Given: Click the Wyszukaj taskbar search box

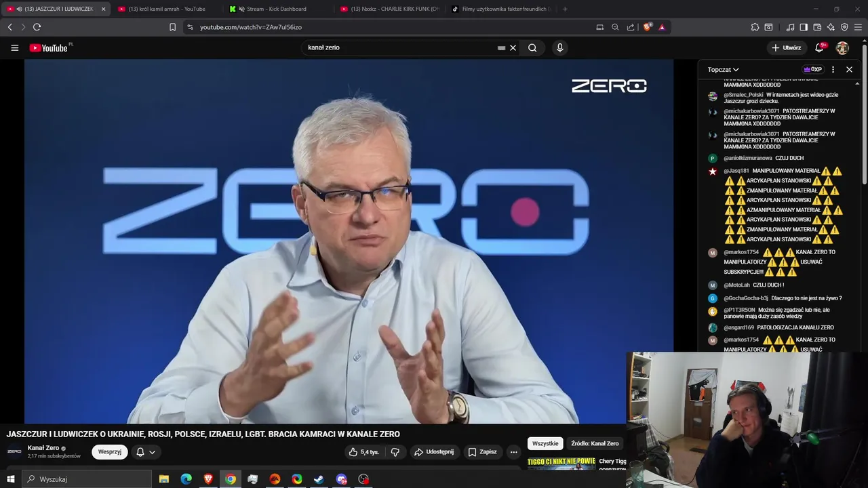Looking at the screenshot, I should coord(87,479).
